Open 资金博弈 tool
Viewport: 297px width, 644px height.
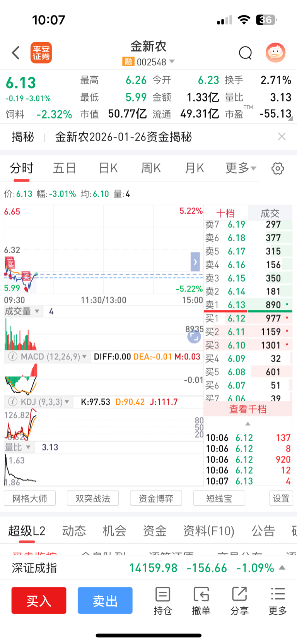tap(156, 498)
